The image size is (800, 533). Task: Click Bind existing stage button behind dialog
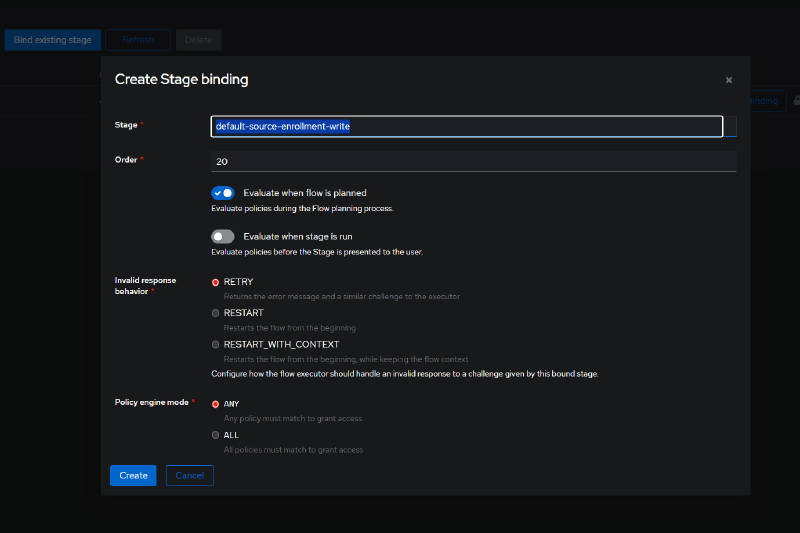tap(53, 40)
